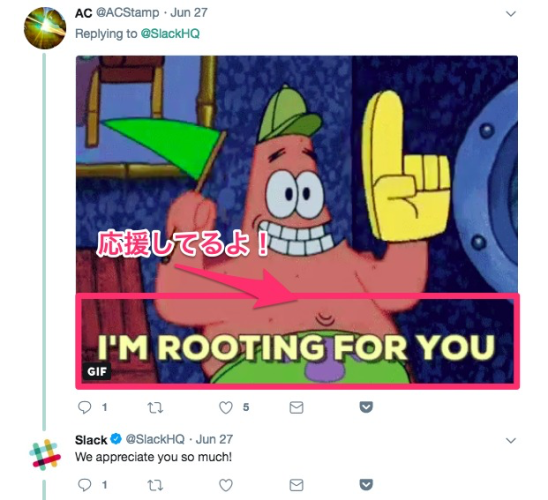548x500 pixels.
Task: Reply to AC's GIF tweet
Action: pos(84,407)
